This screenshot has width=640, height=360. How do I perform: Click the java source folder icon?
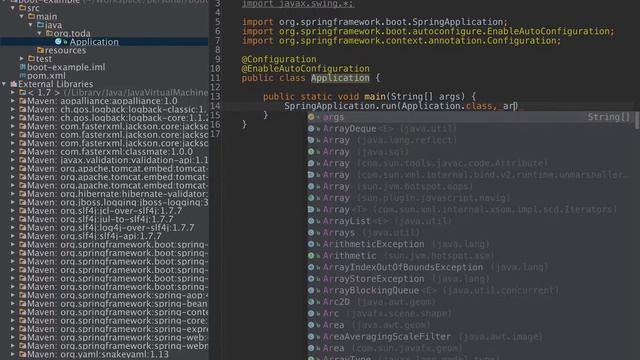(x=40, y=25)
